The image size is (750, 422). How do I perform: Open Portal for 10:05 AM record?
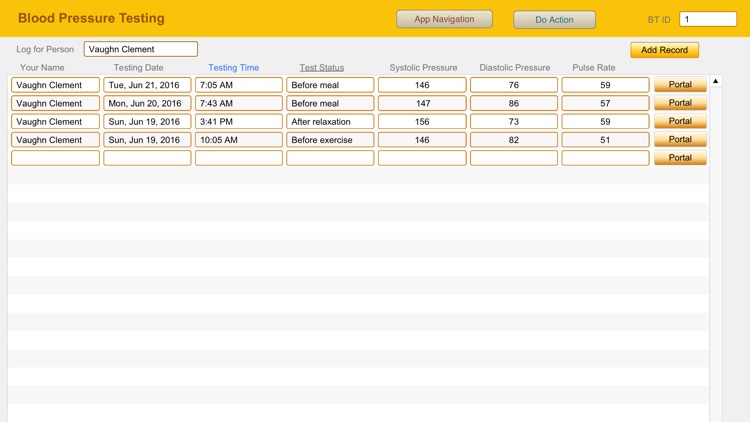(680, 140)
